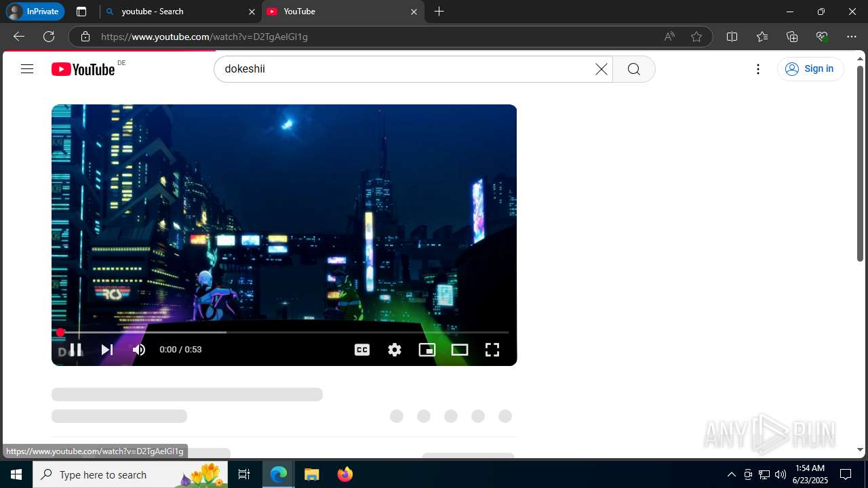Open YouTube settings three-dot menu
868x488 pixels.
758,69
